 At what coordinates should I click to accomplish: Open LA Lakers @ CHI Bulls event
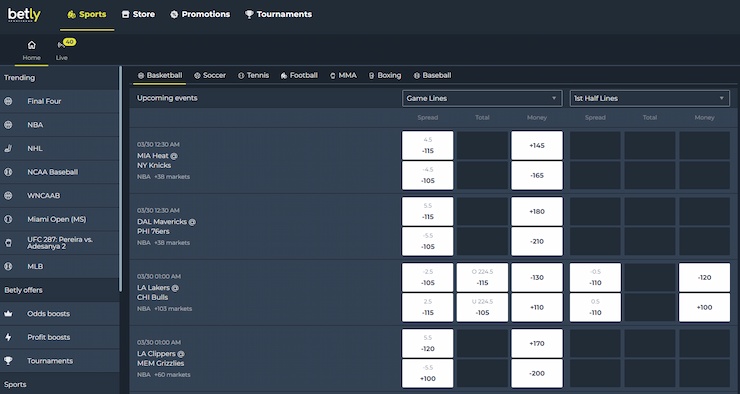point(158,293)
